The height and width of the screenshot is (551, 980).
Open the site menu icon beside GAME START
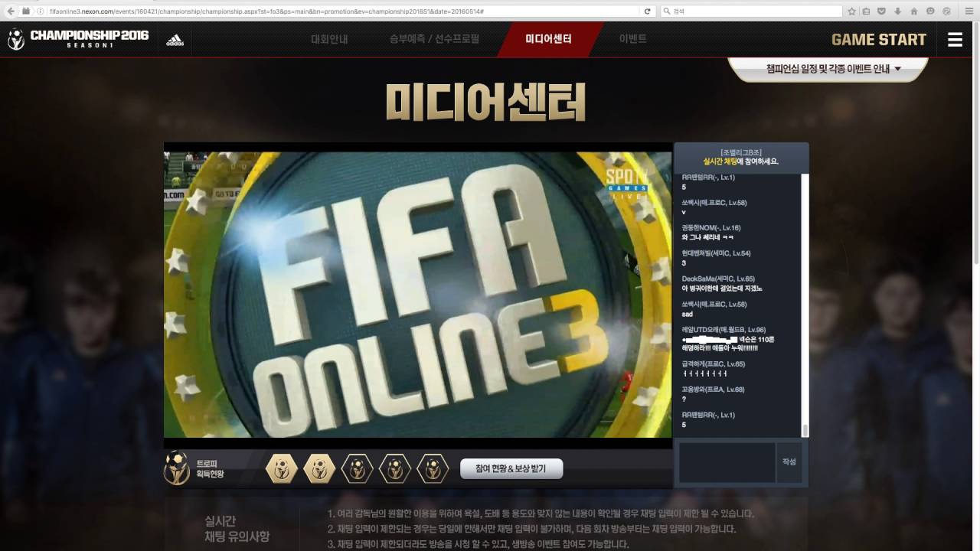click(x=955, y=40)
